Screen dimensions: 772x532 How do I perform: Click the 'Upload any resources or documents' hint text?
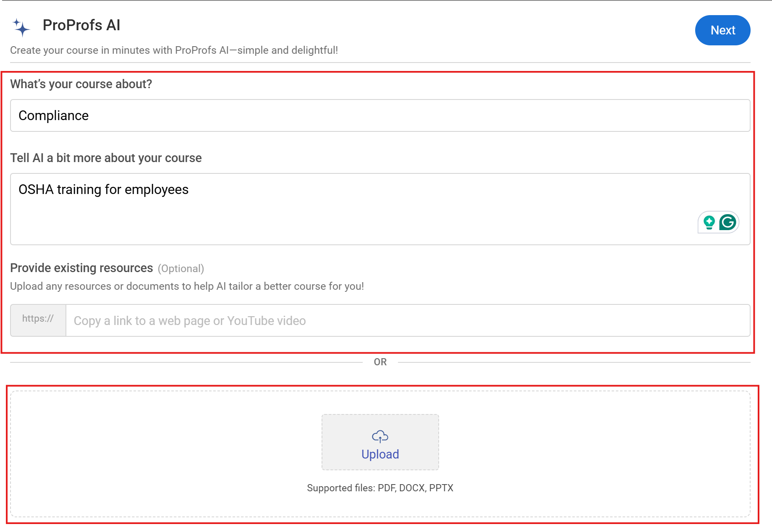coord(187,286)
